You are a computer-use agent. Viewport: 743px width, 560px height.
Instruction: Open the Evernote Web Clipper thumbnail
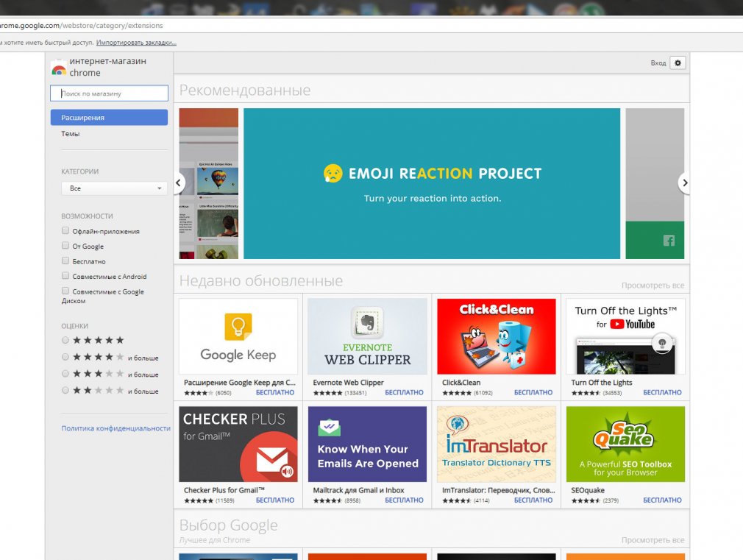(x=367, y=337)
